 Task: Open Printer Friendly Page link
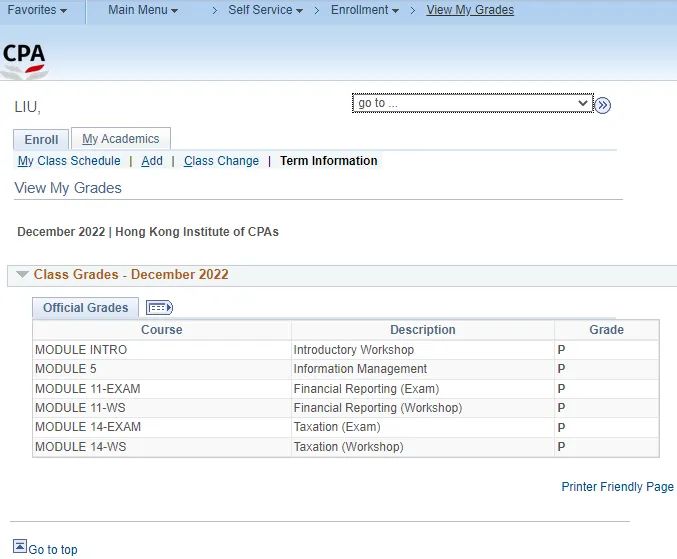pos(617,487)
